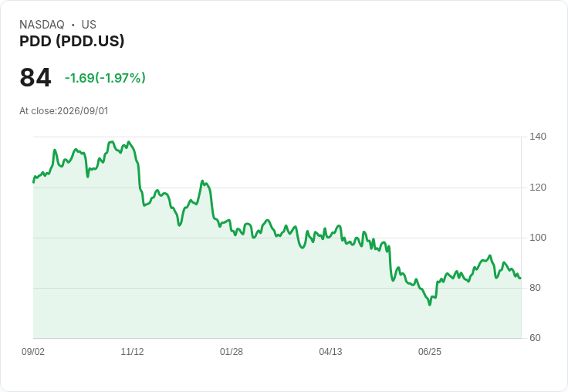Viewport: 568px width, 392px height.
Task: Click the 01/28 date axis label
Action: (231, 351)
